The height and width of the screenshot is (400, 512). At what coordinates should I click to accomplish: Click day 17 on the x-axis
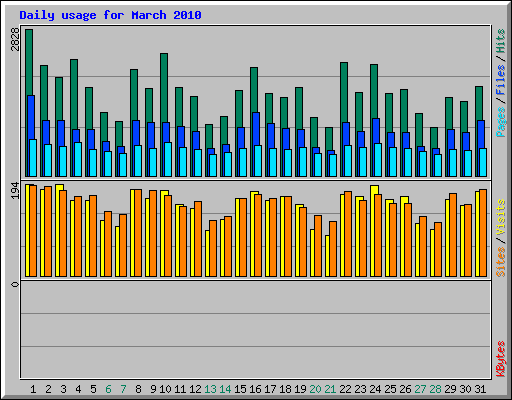[270, 389]
